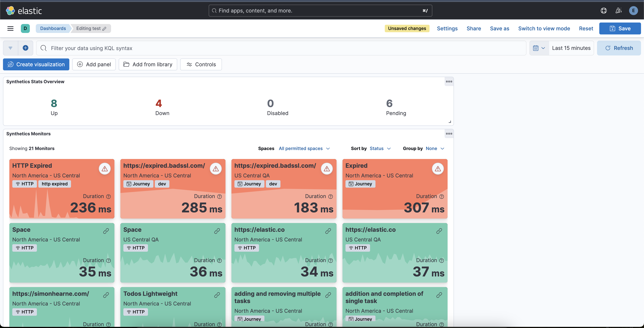Image resolution: width=644 pixels, height=328 pixels.
Task: Click link icon on adding and removing multiple tasks card
Action: pos(328,295)
